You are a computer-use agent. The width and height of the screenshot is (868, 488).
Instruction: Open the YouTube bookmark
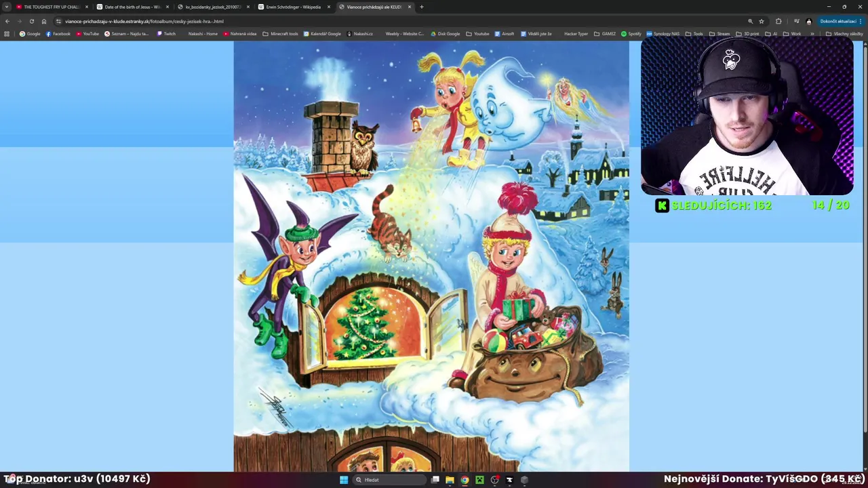click(87, 34)
